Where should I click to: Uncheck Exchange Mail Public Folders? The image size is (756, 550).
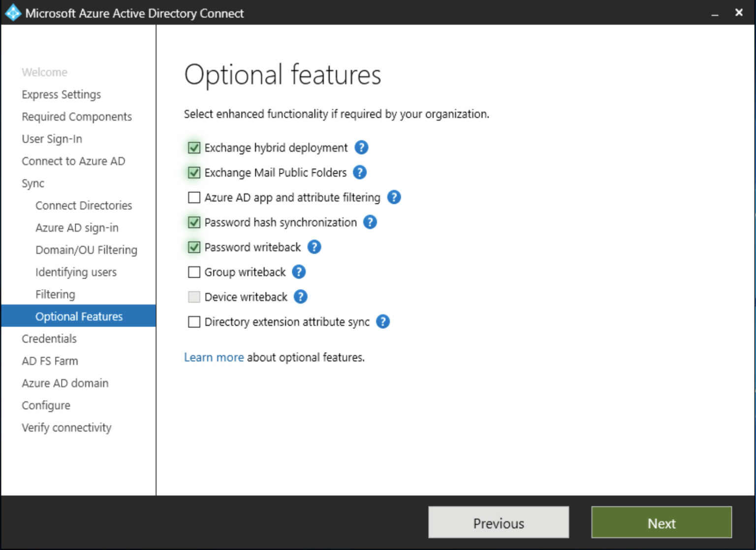(194, 172)
